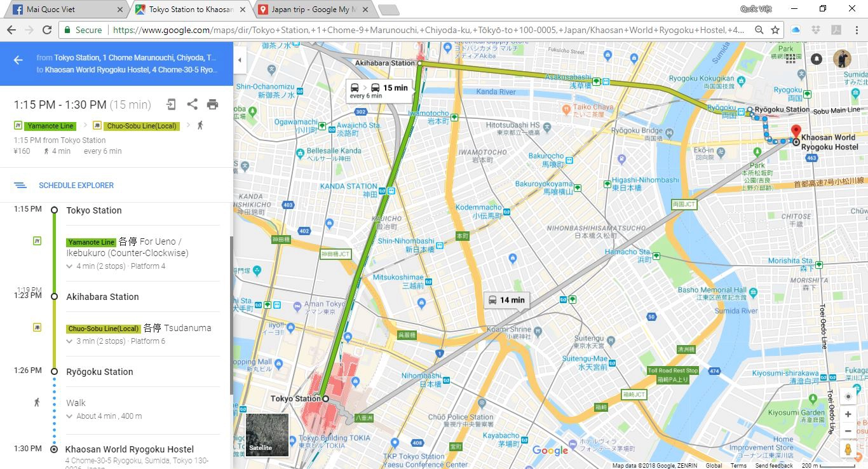The image size is (868, 469).
Task: Click the Google logo on the map
Action: (550, 451)
